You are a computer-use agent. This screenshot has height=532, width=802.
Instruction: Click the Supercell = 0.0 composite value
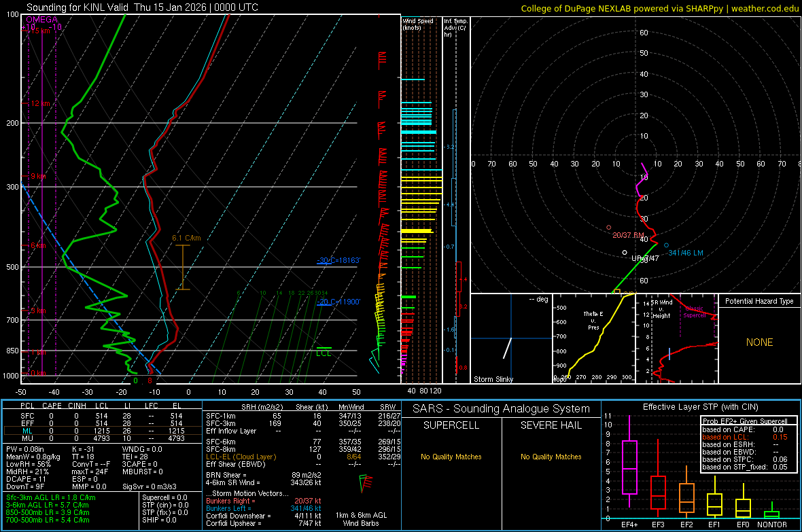pyautogui.click(x=164, y=497)
